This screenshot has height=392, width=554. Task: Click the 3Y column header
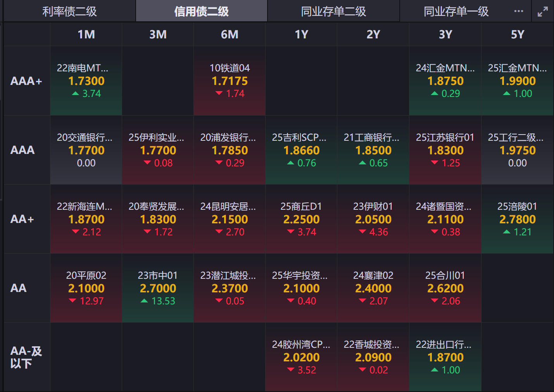tap(445, 35)
